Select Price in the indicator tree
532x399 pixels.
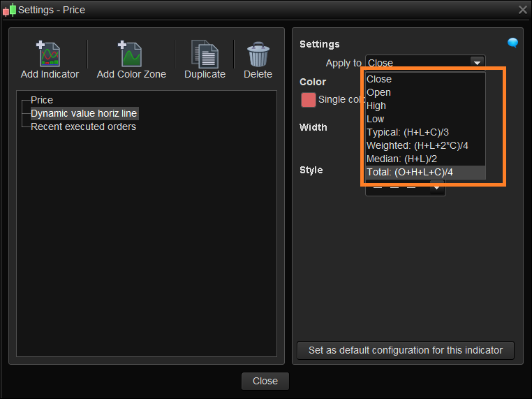click(42, 100)
